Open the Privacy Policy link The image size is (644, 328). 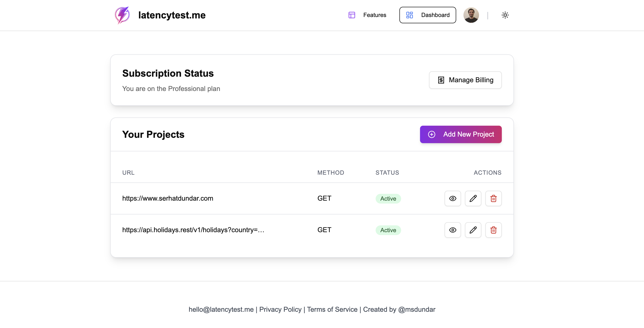coord(280,310)
